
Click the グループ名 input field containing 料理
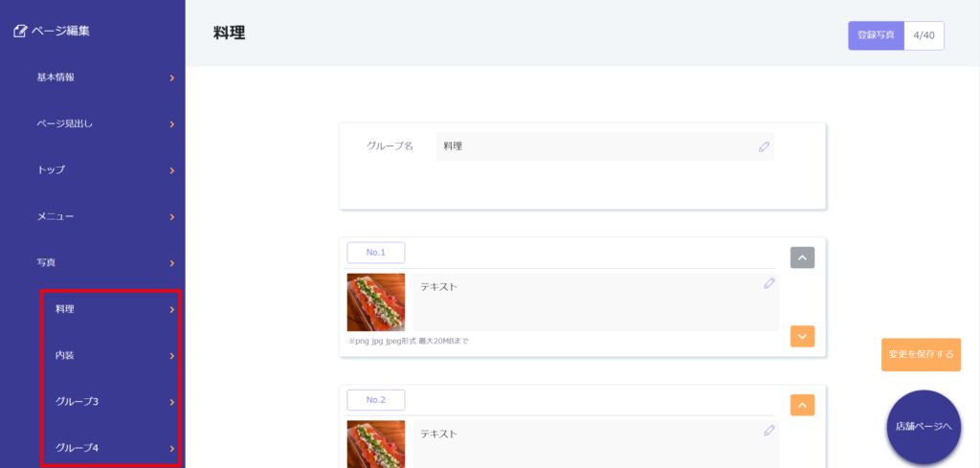pos(593,146)
